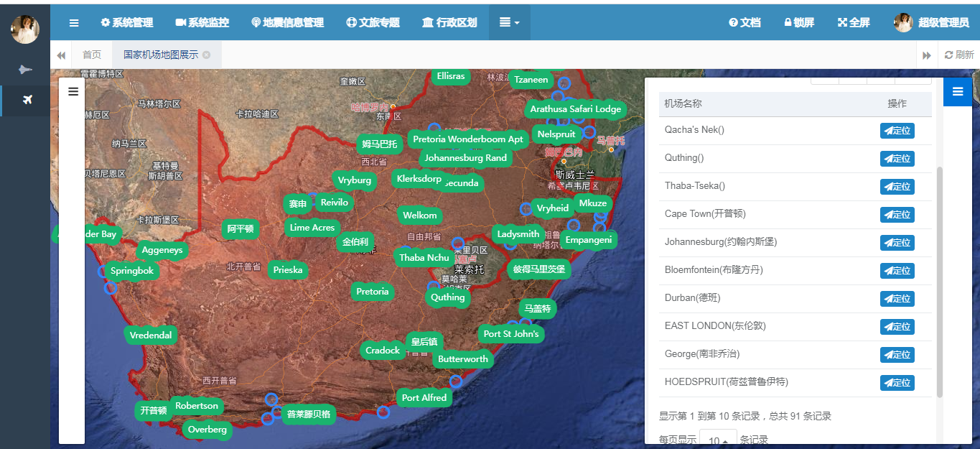This screenshot has height=449, width=980.
Task: Select the Springbok marker on the map
Action: (x=132, y=271)
